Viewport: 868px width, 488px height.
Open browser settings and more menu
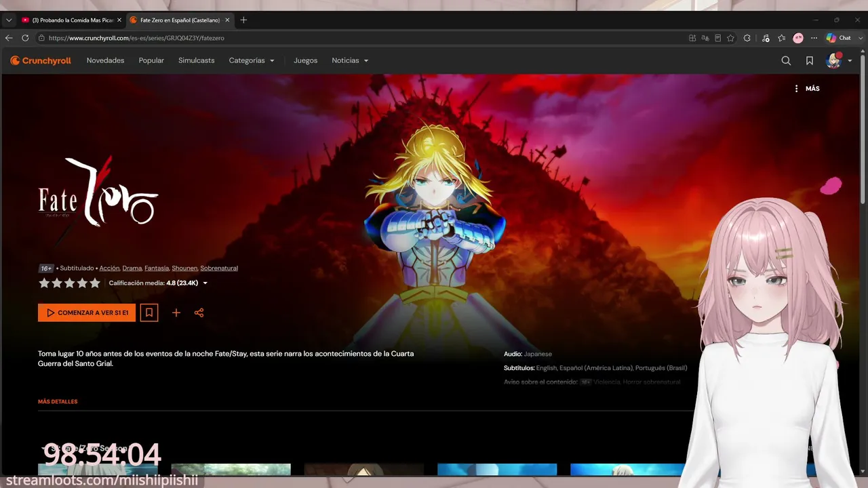pyautogui.click(x=814, y=38)
